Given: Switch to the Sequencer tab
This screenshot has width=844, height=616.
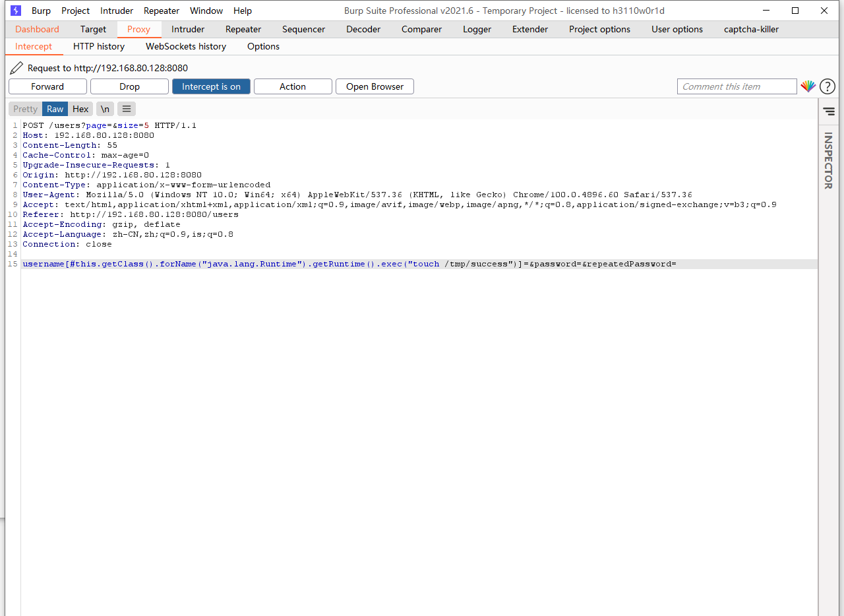Looking at the screenshot, I should pos(303,29).
